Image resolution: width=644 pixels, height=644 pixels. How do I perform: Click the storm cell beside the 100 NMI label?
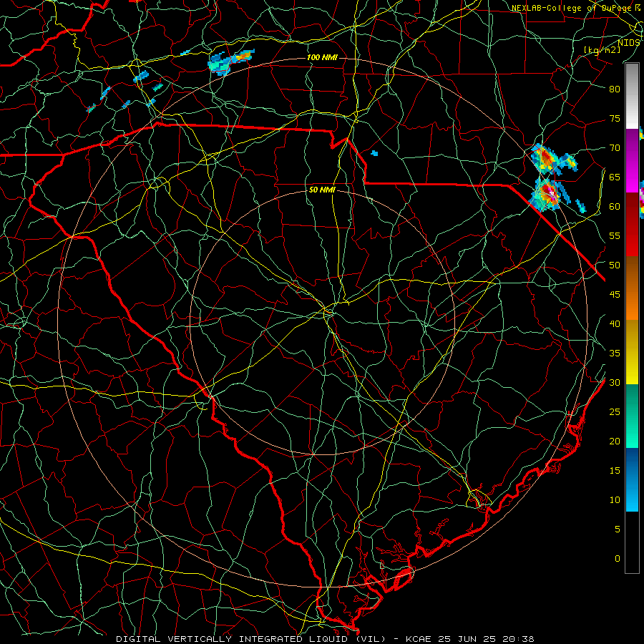pyautogui.click(x=231, y=62)
